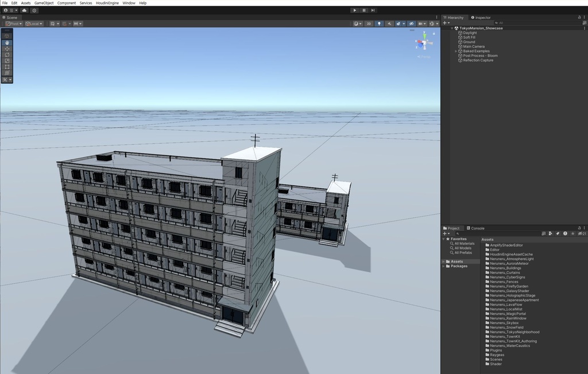Toggle scene effects skybox button
The width and height of the screenshot is (588, 374).
[399, 24]
